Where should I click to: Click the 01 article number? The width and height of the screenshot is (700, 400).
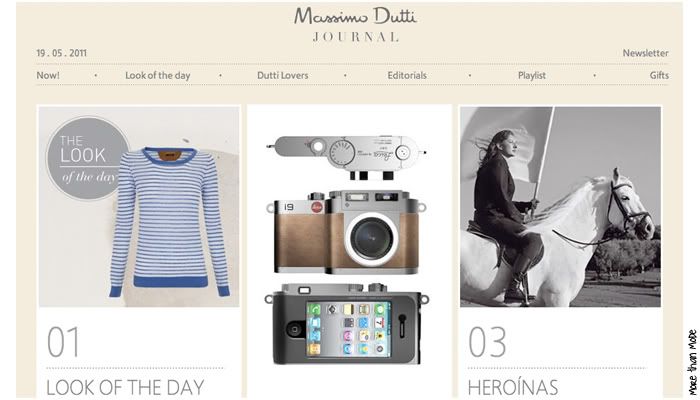pyautogui.click(x=63, y=342)
